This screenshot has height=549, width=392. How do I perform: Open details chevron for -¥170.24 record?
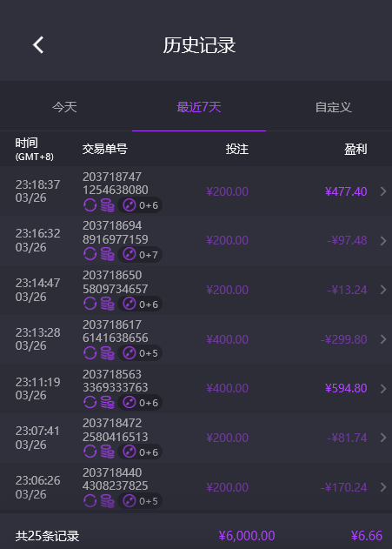[x=383, y=487]
